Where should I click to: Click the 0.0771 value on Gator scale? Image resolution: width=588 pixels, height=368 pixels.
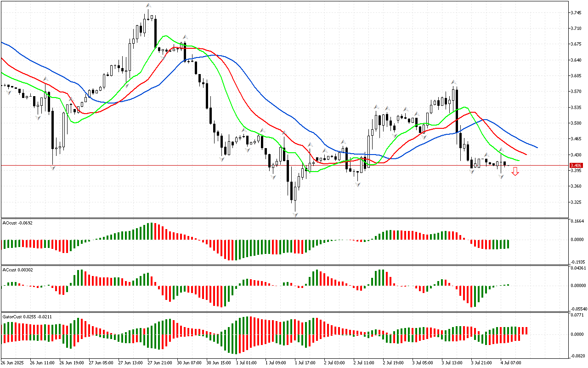coord(577,315)
